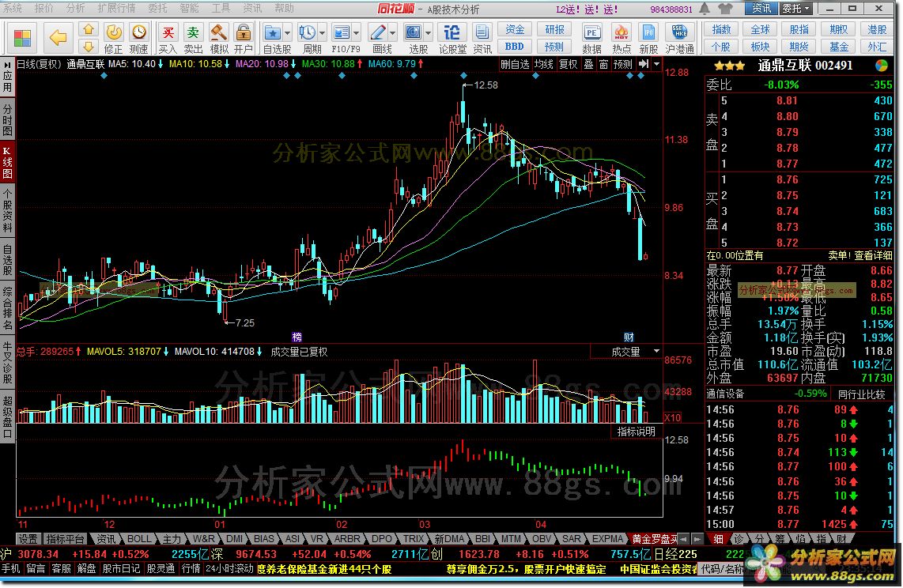
Task: Expand the 自选股 dropdown arrow
Action: point(287,32)
